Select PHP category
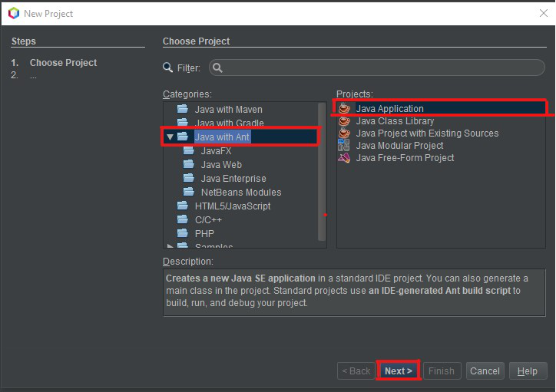Screen dimensions: 556x392 [204, 234]
